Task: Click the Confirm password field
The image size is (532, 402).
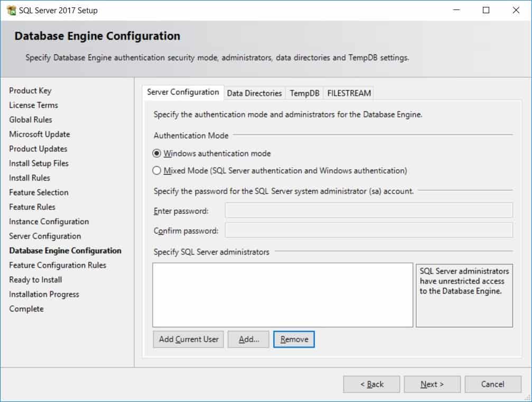Action: click(369, 230)
